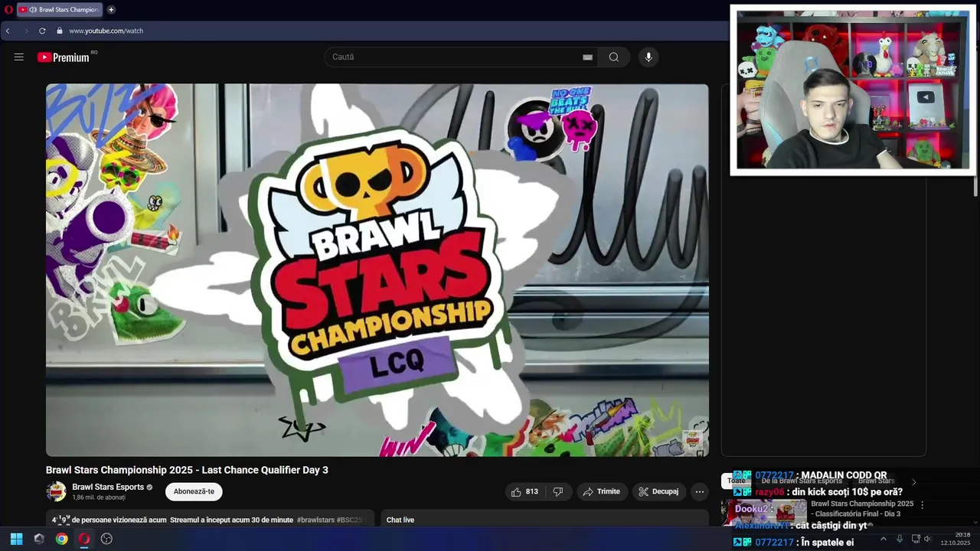Like the video (813 likes)

tap(524, 491)
